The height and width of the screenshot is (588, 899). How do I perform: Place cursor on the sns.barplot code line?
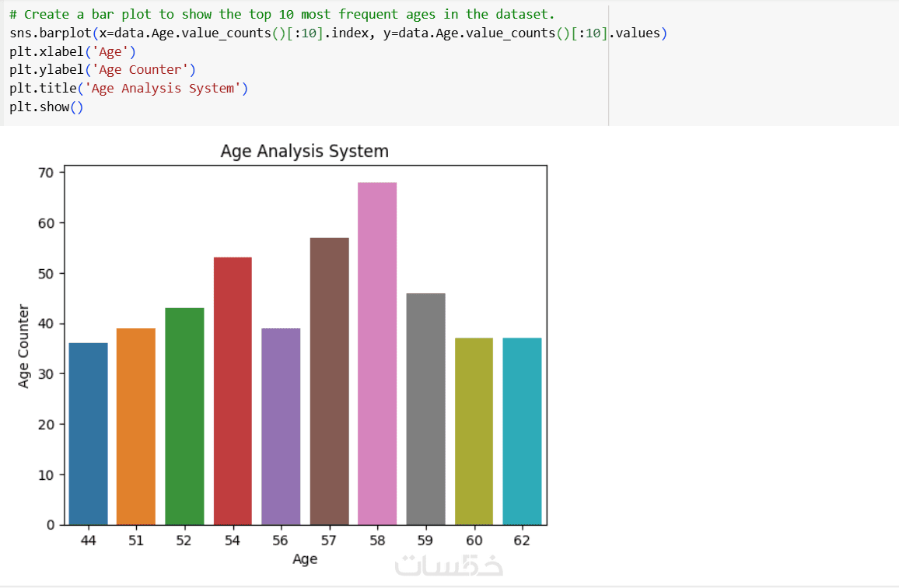point(311,33)
